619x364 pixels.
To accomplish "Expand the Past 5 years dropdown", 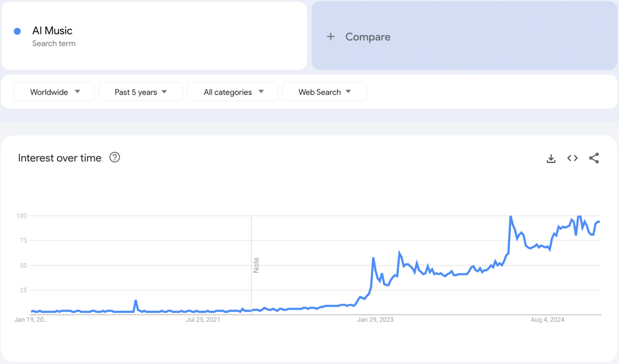I will 140,92.
